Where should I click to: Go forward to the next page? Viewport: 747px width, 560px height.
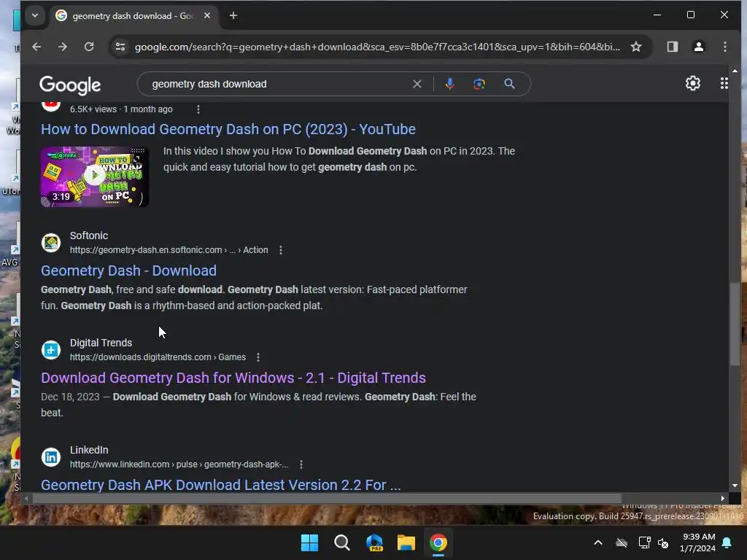tap(63, 47)
